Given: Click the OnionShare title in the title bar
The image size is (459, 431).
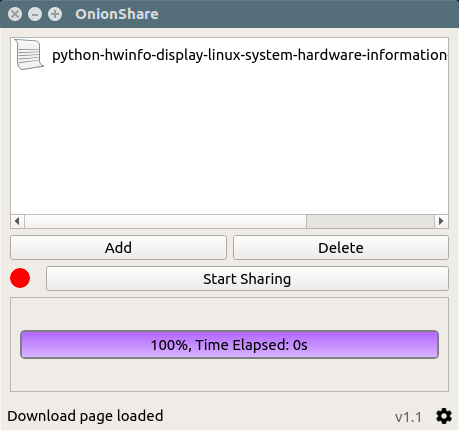Looking at the screenshot, I should (x=117, y=14).
